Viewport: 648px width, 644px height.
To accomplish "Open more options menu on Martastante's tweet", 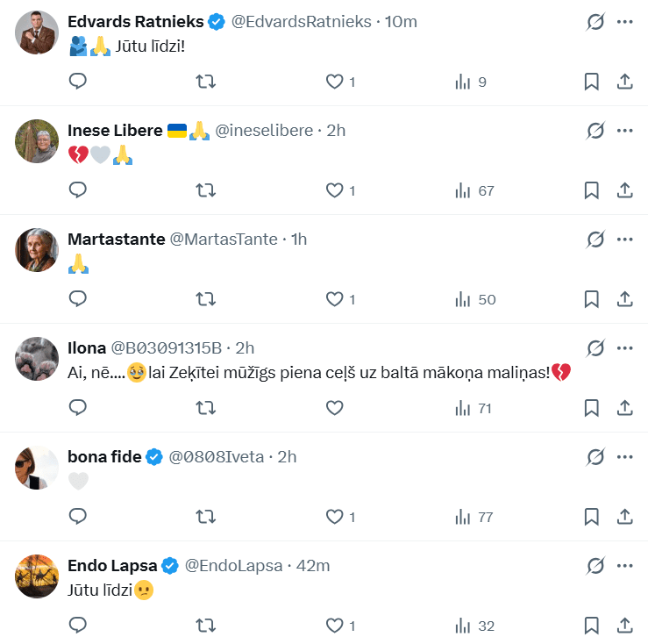I will click(625, 240).
